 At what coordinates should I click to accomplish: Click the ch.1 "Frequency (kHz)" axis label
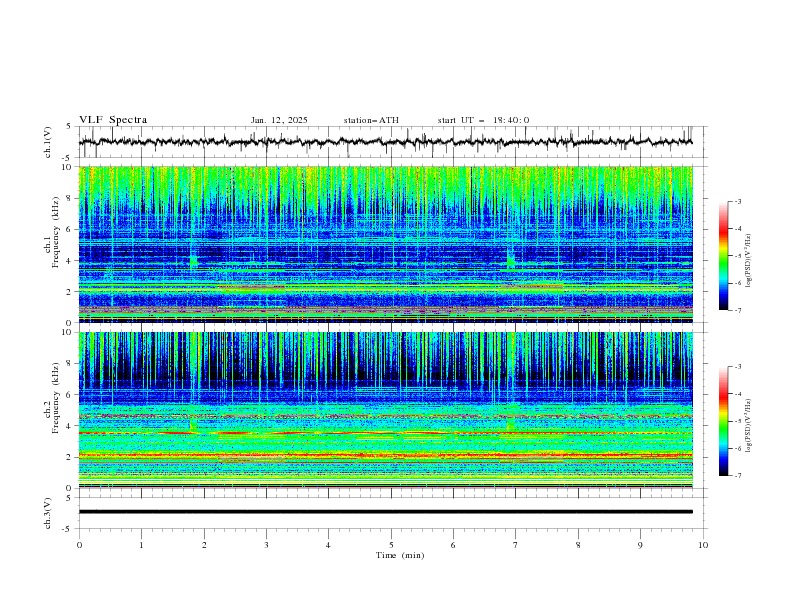tap(56, 233)
